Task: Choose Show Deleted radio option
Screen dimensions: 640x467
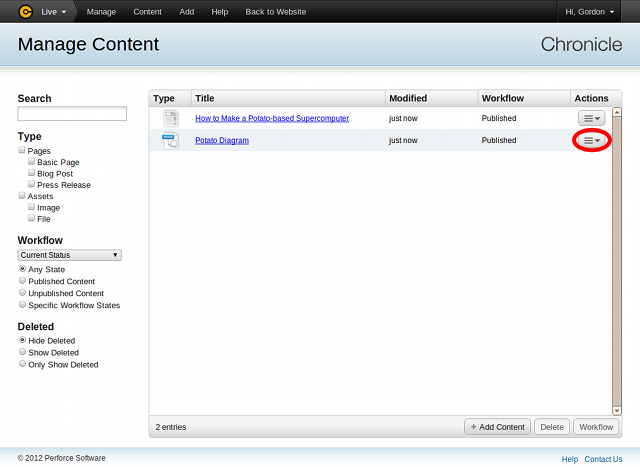Action: (22, 353)
